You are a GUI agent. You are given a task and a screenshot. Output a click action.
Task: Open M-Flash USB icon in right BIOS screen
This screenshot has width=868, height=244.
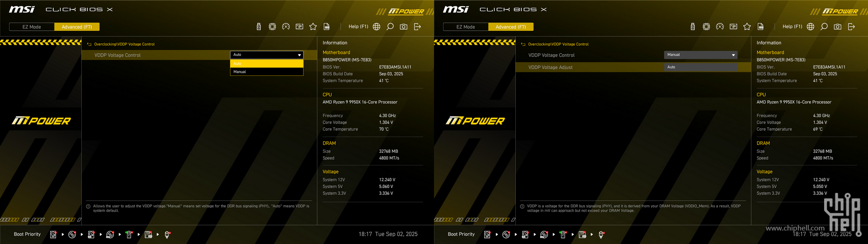(x=693, y=27)
